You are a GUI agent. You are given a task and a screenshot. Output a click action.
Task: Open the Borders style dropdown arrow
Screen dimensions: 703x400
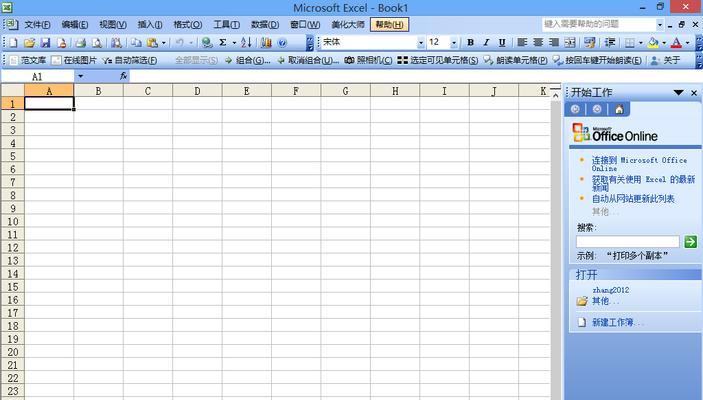640,43
